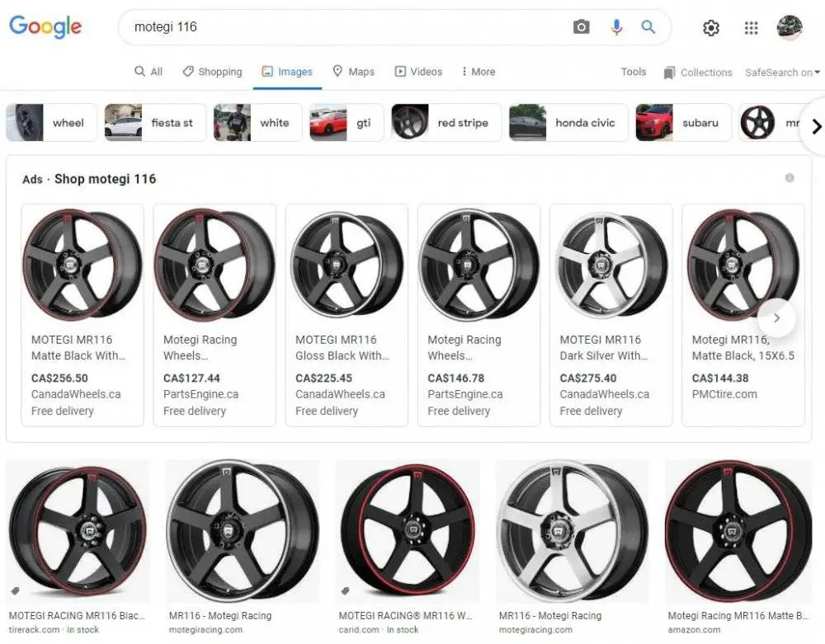The image size is (825, 644).
Task: Click the ads info icon
Action: 790,178
